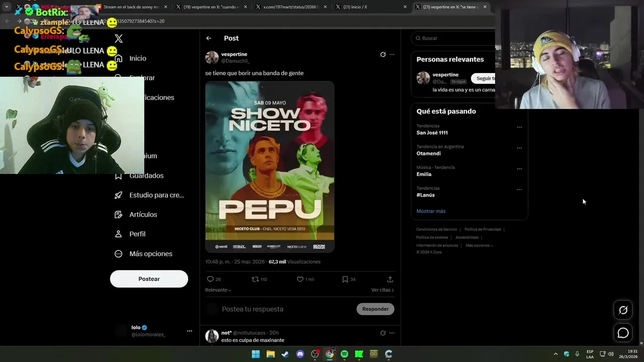
Task: Click the share icon under the post
Action: (390, 279)
